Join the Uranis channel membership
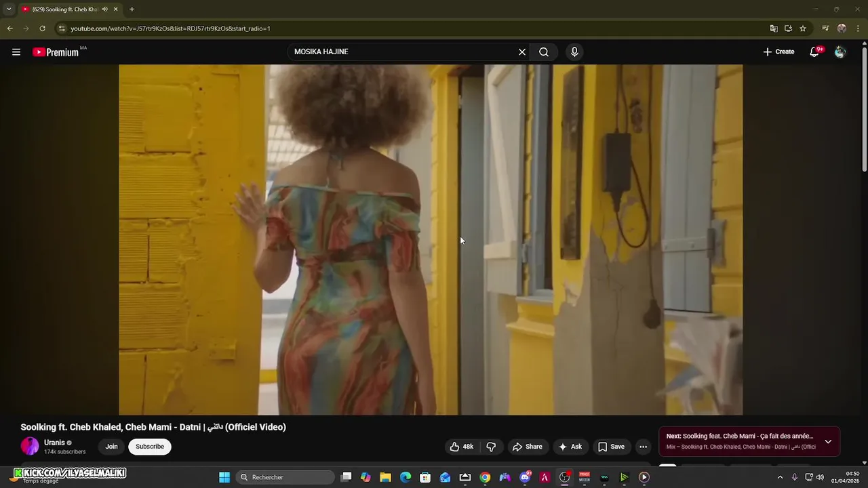Viewport: 868px width, 488px height. tap(111, 447)
